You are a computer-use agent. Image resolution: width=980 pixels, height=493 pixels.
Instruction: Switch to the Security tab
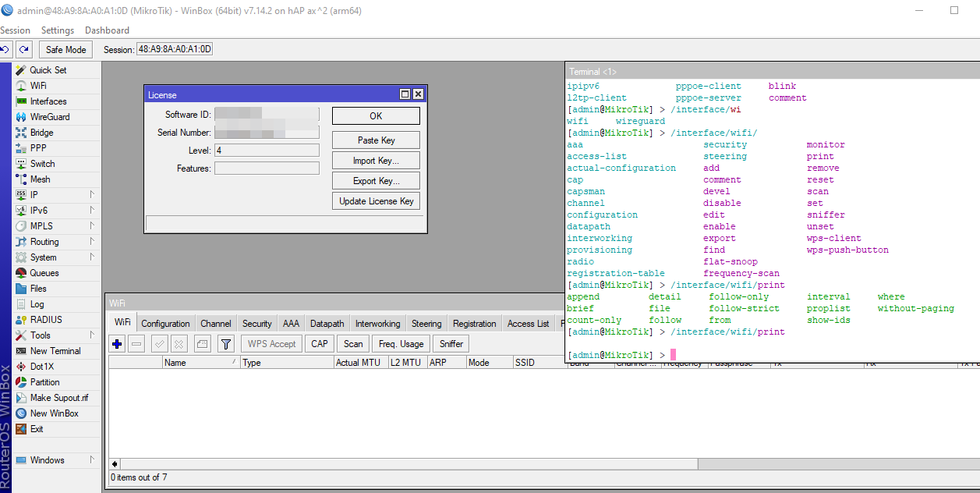click(256, 324)
